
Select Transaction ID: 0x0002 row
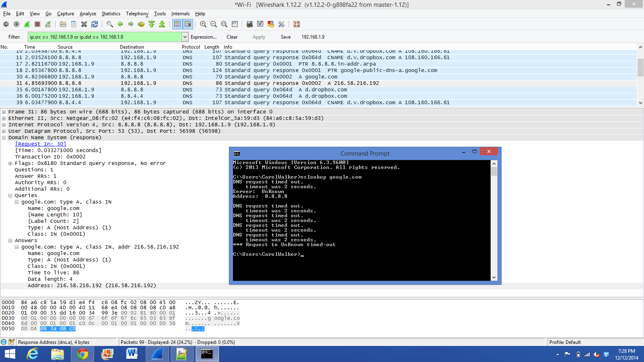[x=50, y=157]
